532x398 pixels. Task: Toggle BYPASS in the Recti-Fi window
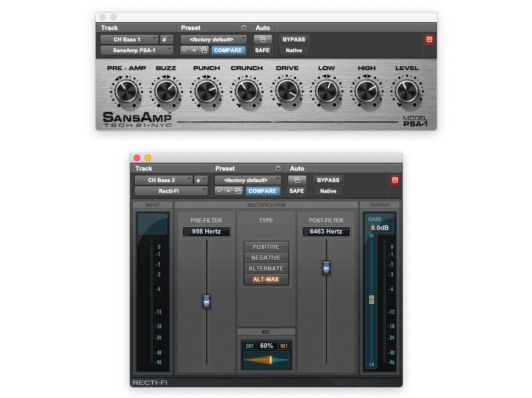(328, 180)
